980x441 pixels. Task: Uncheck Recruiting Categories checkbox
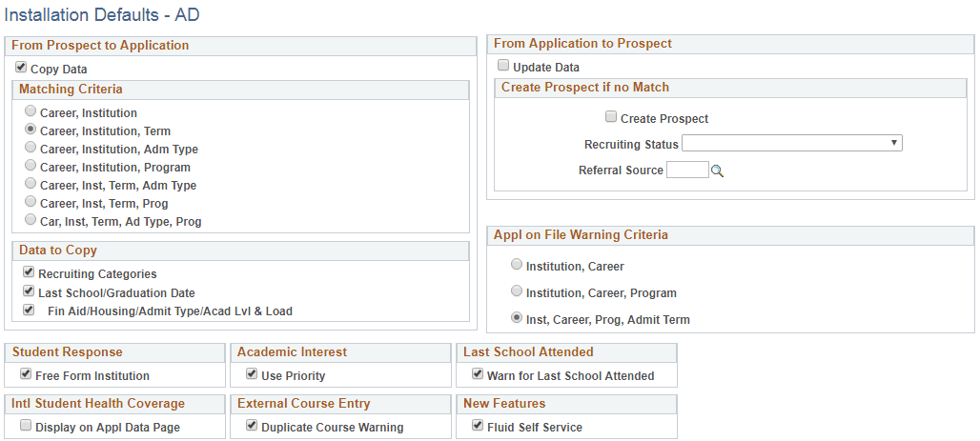pos(29,273)
